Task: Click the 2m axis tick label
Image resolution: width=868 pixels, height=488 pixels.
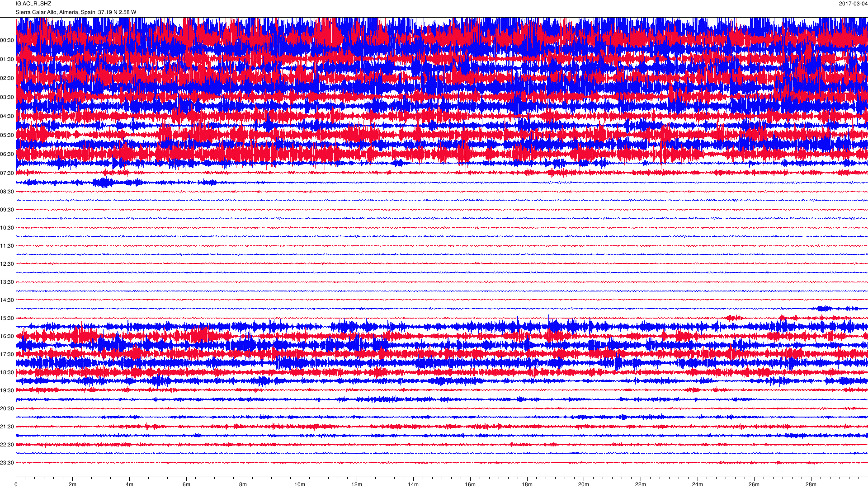Action: click(x=72, y=484)
